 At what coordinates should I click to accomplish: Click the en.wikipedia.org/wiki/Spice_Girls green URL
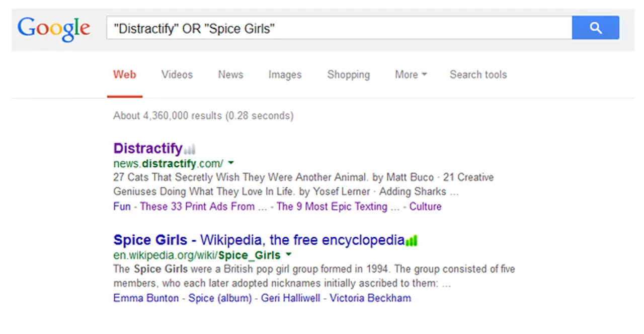[x=197, y=255]
